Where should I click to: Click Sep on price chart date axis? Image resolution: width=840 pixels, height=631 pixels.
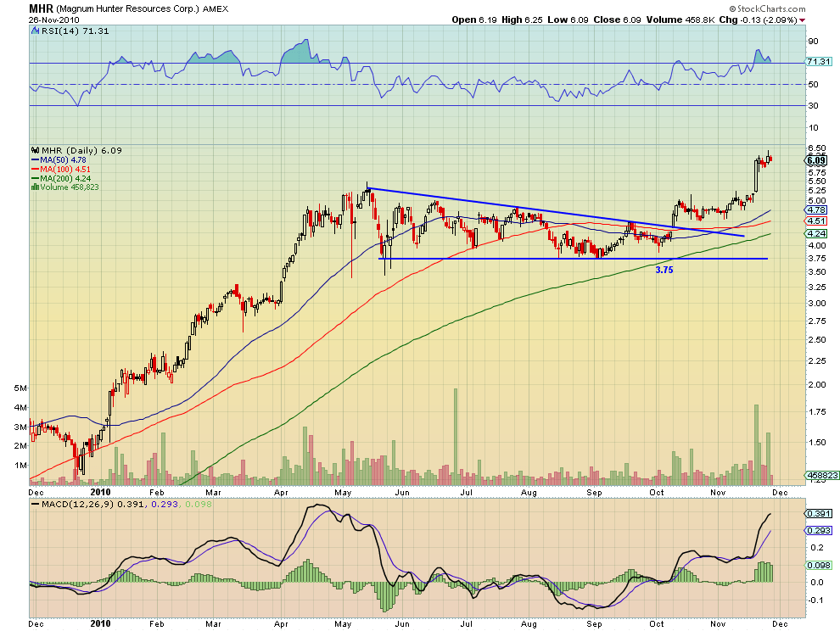click(594, 492)
